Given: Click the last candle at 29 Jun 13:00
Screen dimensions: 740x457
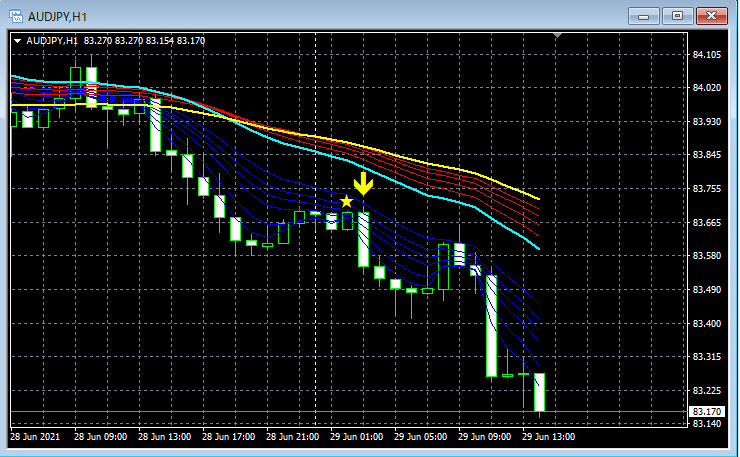Looking at the screenshot, I should [x=539, y=392].
